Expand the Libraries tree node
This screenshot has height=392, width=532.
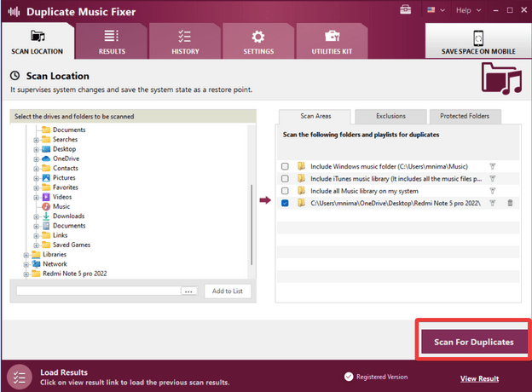(26, 255)
